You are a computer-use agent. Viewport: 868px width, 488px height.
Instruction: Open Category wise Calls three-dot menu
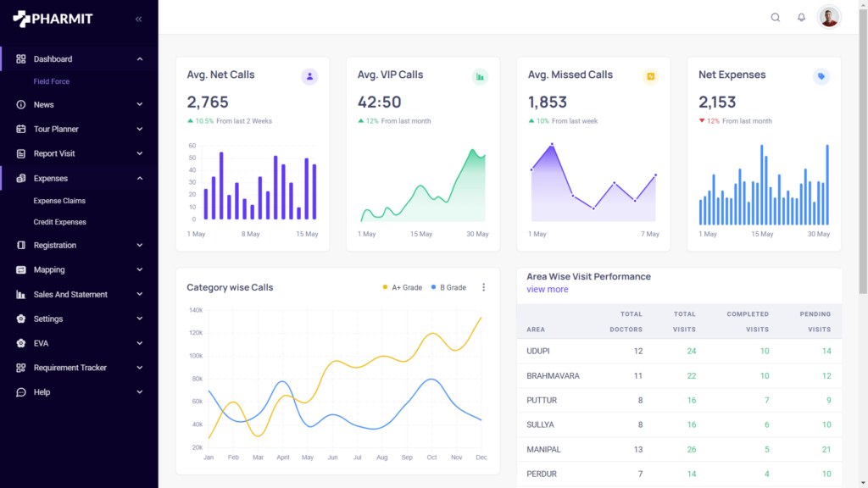click(484, 288)
